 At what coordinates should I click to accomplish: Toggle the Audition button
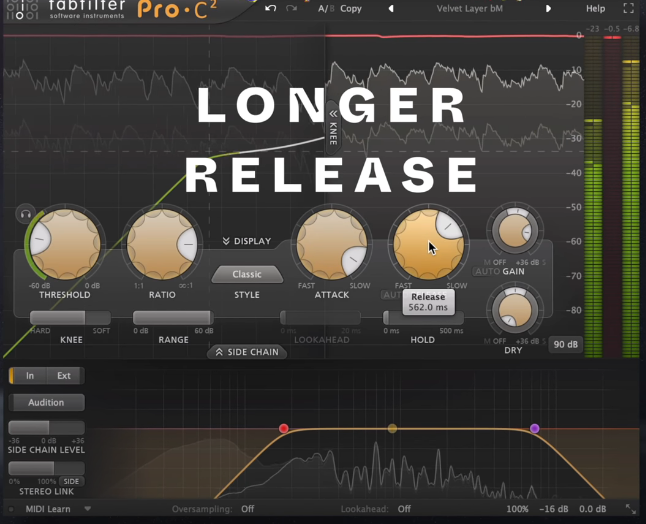click(x=46, y=402)
